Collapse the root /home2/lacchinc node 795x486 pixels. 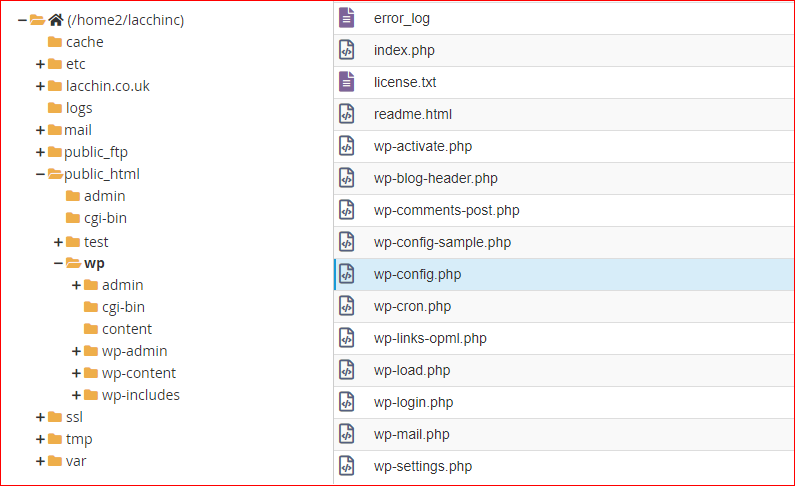(22, 20)
